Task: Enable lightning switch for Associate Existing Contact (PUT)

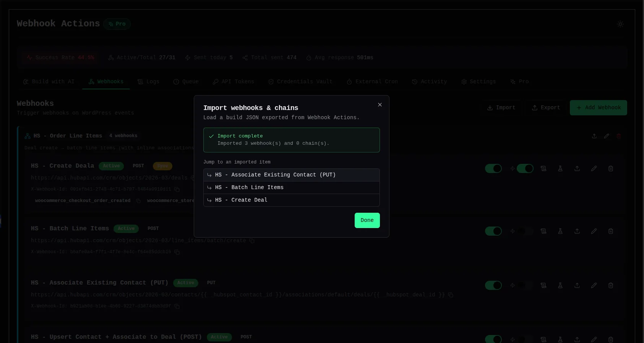Action: (x=525, y=285)
